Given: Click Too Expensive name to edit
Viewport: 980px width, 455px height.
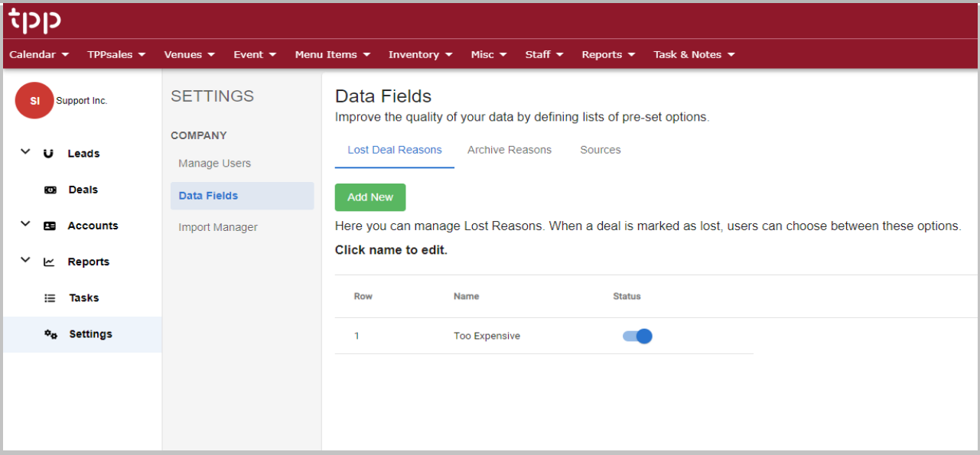Looking at the screenshot, I should click(x=487, y=336).
